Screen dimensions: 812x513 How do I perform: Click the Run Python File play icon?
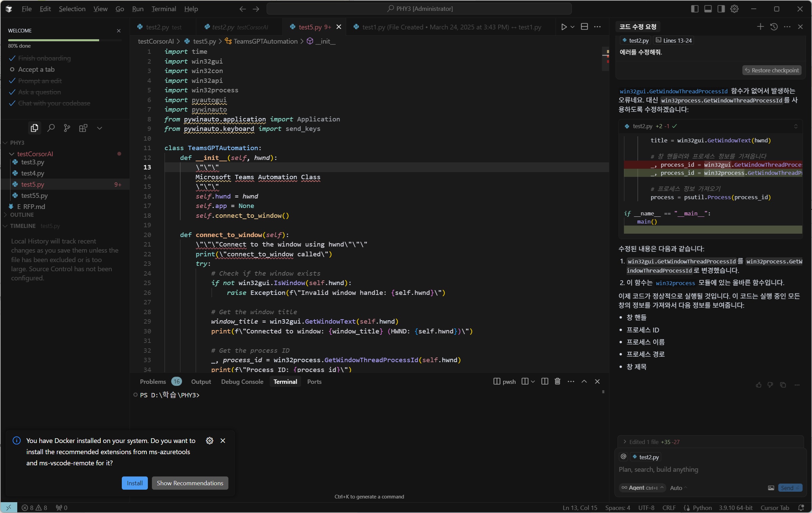click(564, 27)
